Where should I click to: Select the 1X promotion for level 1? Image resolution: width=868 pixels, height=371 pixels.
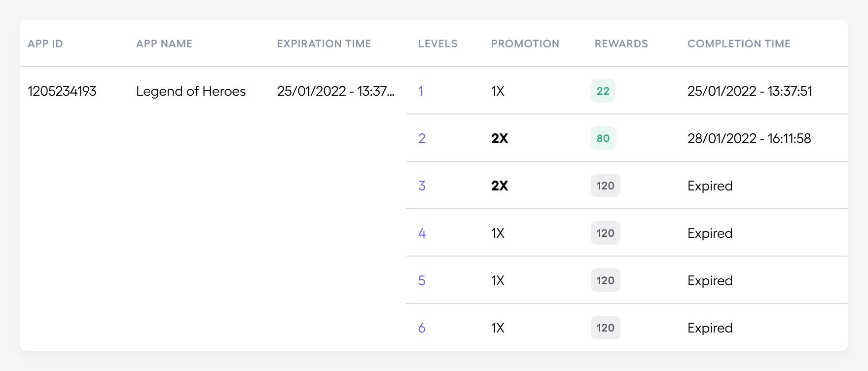pos(498,91)
